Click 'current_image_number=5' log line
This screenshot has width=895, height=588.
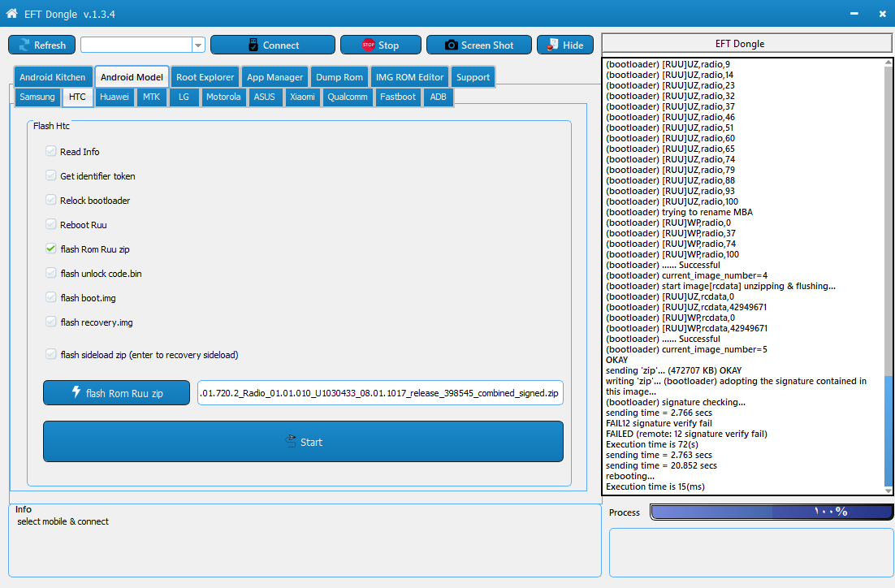tap(686, 349)
